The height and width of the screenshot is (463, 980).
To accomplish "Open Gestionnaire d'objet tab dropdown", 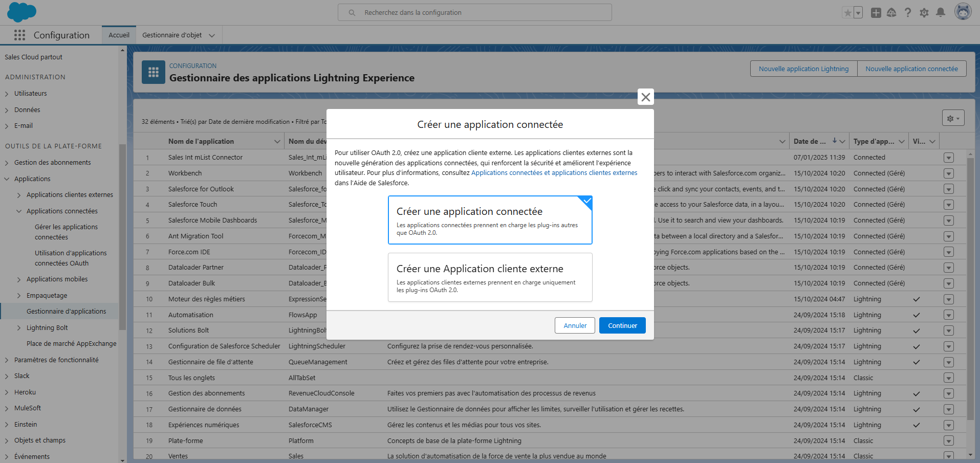I will click(212, 35).
